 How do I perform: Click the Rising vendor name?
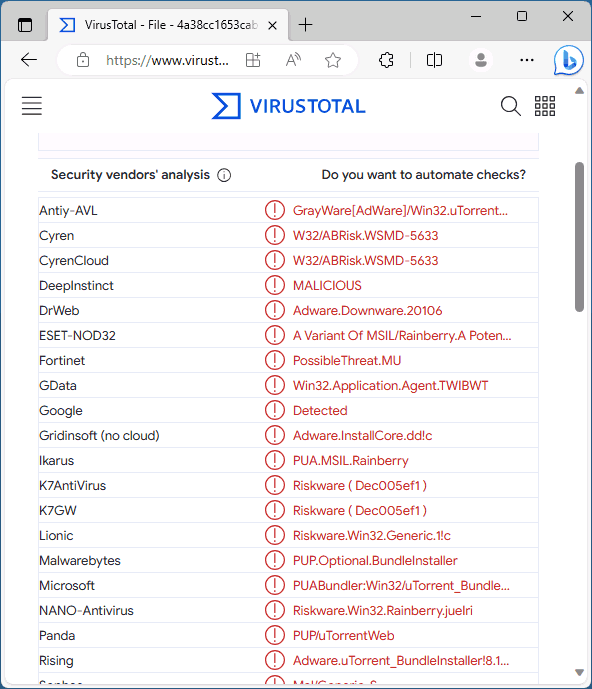click(56, 661)
